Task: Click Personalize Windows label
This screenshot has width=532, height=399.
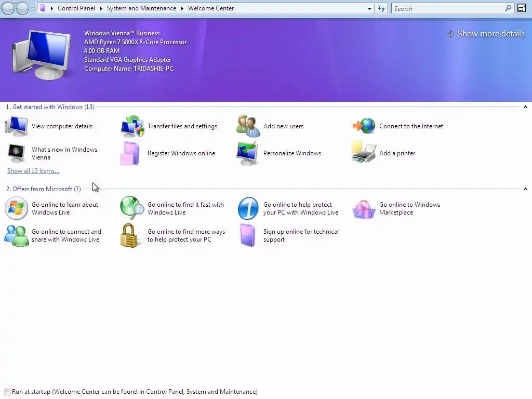Action: point(292,153)
